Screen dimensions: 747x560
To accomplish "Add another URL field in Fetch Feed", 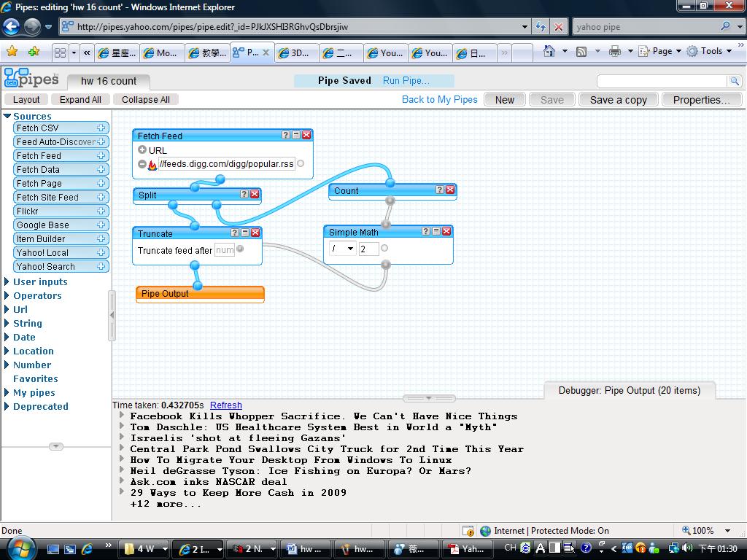I will [142, 149].
